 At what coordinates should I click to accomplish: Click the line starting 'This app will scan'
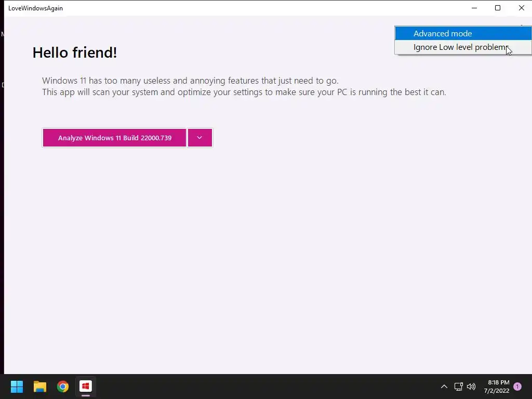click(x=244, y=92)
